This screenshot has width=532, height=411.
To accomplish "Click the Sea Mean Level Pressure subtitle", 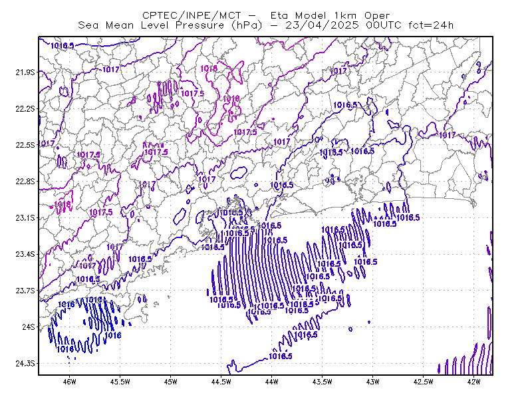I will [x=265, y=25].
